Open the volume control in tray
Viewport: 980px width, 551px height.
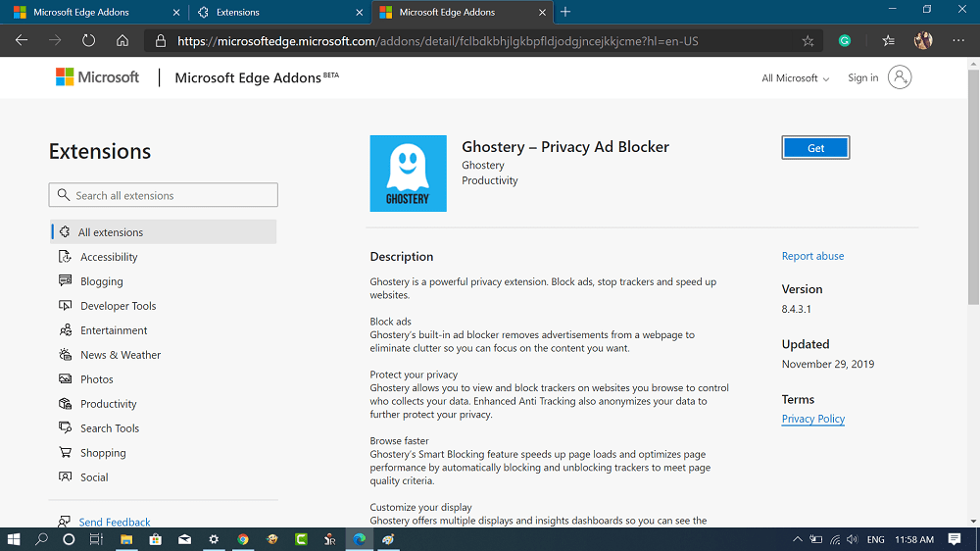pyautogui.click(x=853, y=539)
